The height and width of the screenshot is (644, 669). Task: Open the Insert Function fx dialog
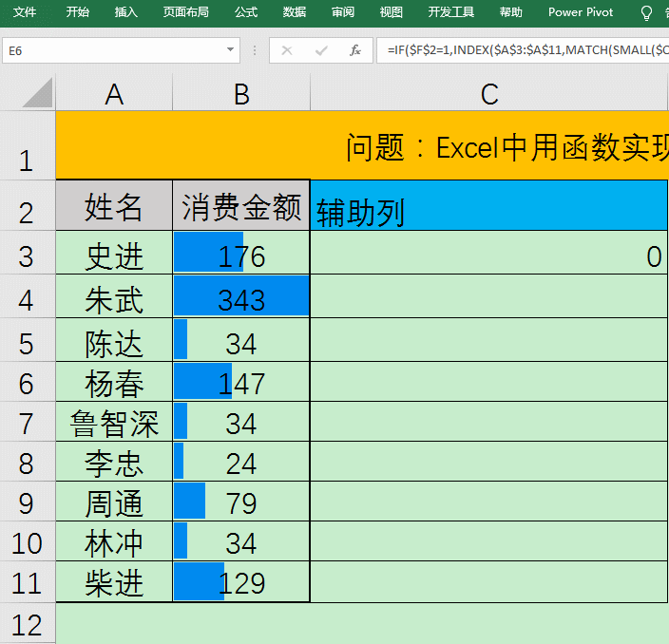355,50
